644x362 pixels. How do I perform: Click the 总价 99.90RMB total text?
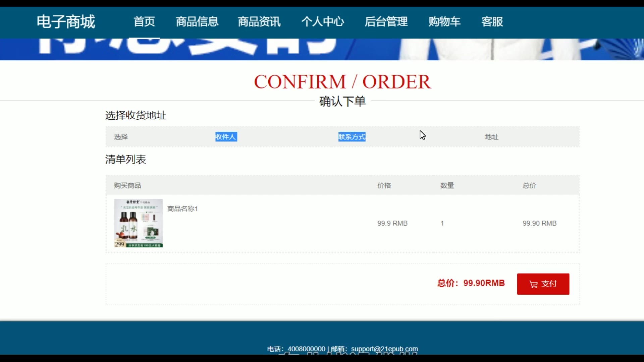click(x=471, y=283)
